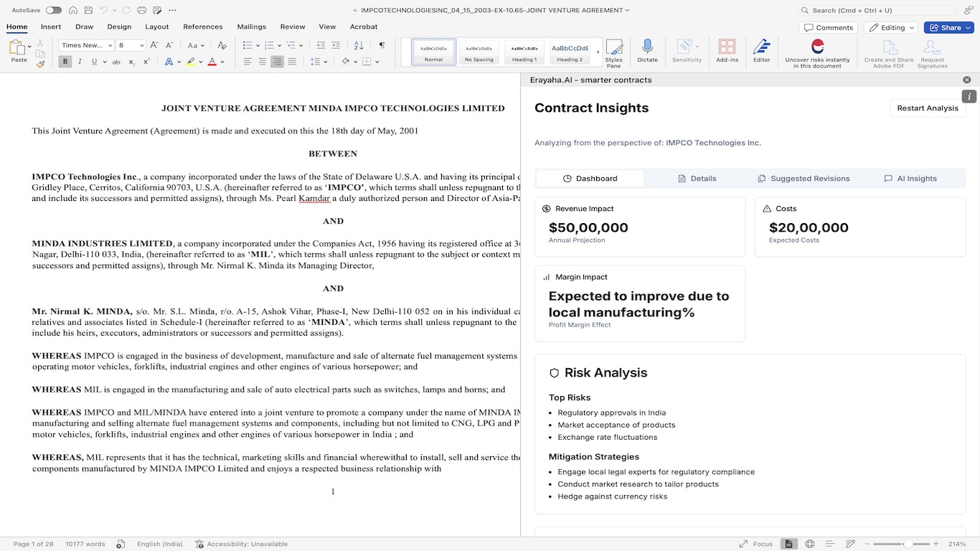Open the Change Case Aa dropdown
Screen dimensions: 980x551
click(x=195, y=45)
